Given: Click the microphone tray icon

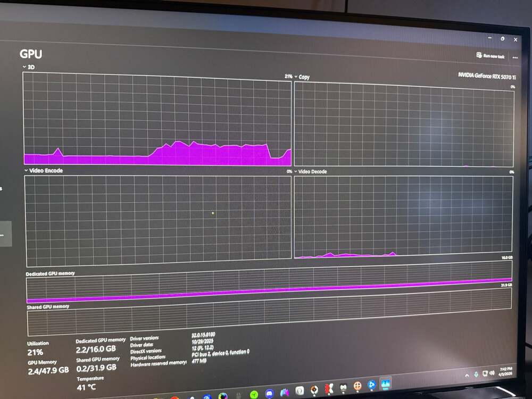Looking at the screenshot, I should coord(476,374).
